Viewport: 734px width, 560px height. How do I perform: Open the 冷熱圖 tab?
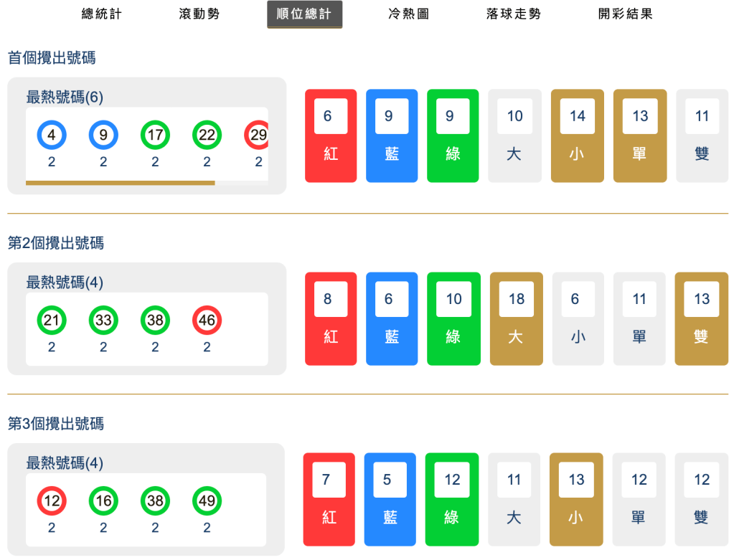pyautogui.click(x=407, y=14)
